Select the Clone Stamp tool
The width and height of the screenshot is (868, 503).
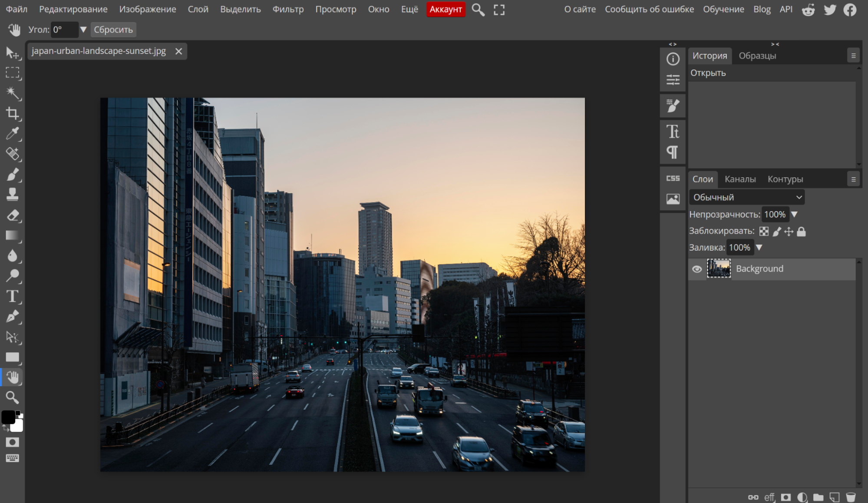(x=12, y=194)
